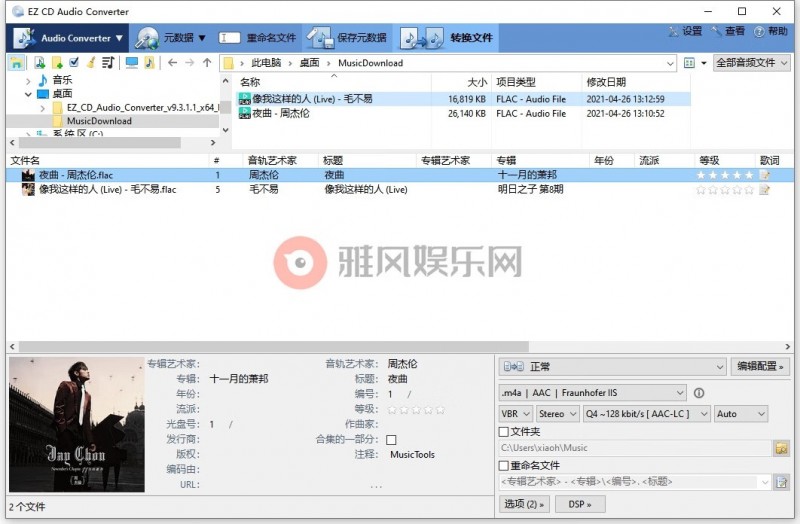Viewport: 800px width, 524px height.
Task: Click the up-folder navigation arrow
Action: [x=207, y=63]
